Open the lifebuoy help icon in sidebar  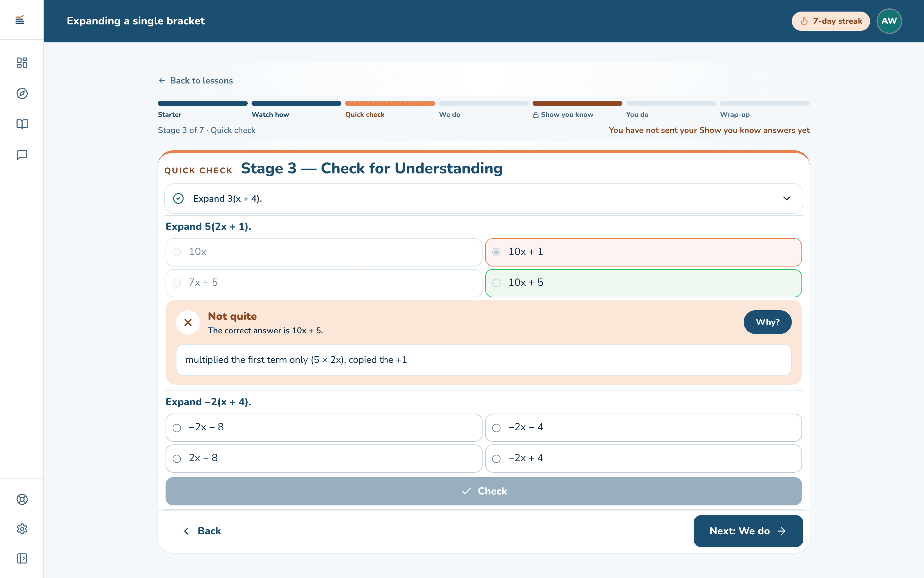point(22,499)
